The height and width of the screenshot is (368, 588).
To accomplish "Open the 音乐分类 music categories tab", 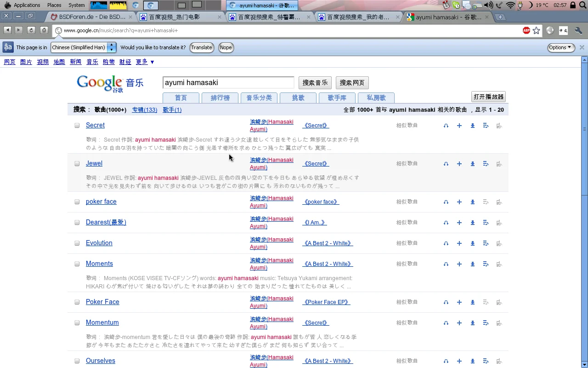I will pyautogui.click(x=259, y=98).
